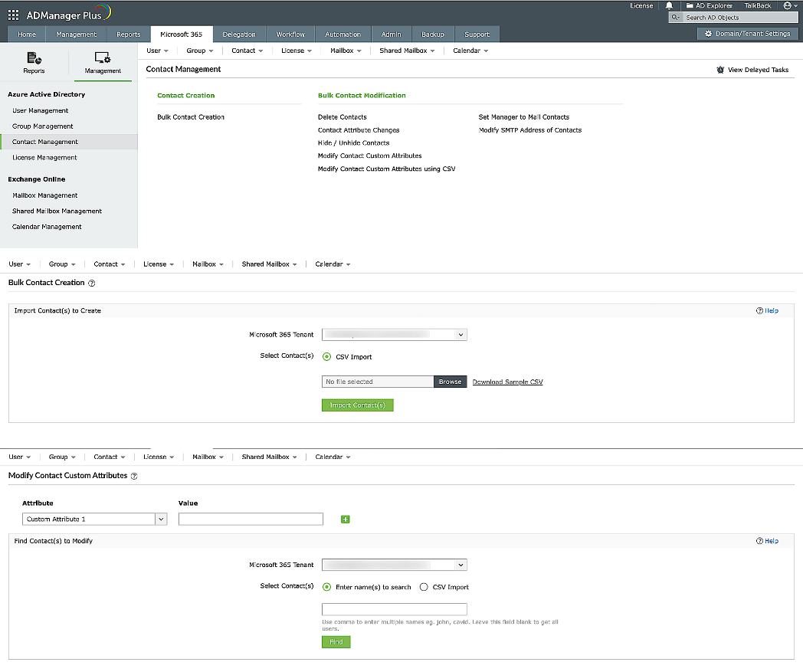The width and height of the screenshot is (803, 672).
Task: Open Help in the Import Contact(s) to Create panel
Action: pyautogui.click(x=767, y=311)
